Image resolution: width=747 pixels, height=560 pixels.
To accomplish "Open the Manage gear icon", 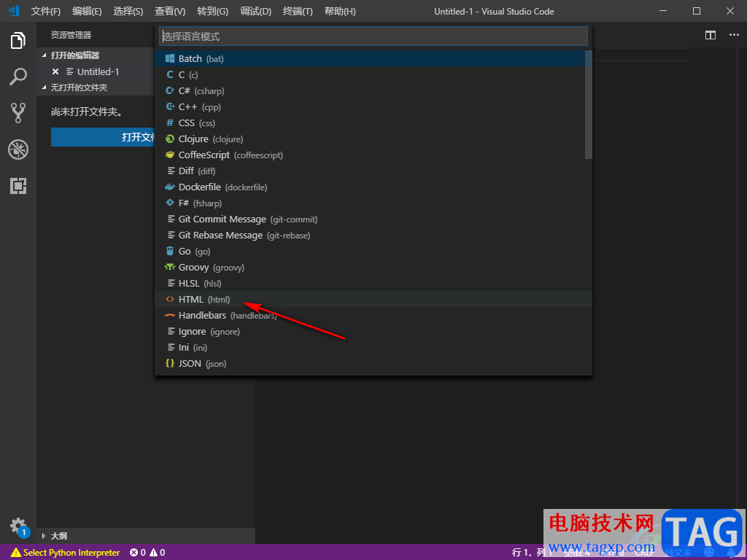I will tap(19, 526).
